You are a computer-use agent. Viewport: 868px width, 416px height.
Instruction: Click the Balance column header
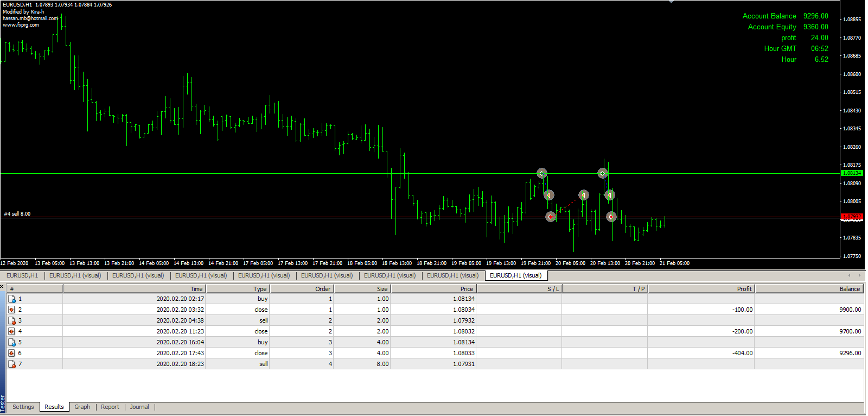(808, 289)
